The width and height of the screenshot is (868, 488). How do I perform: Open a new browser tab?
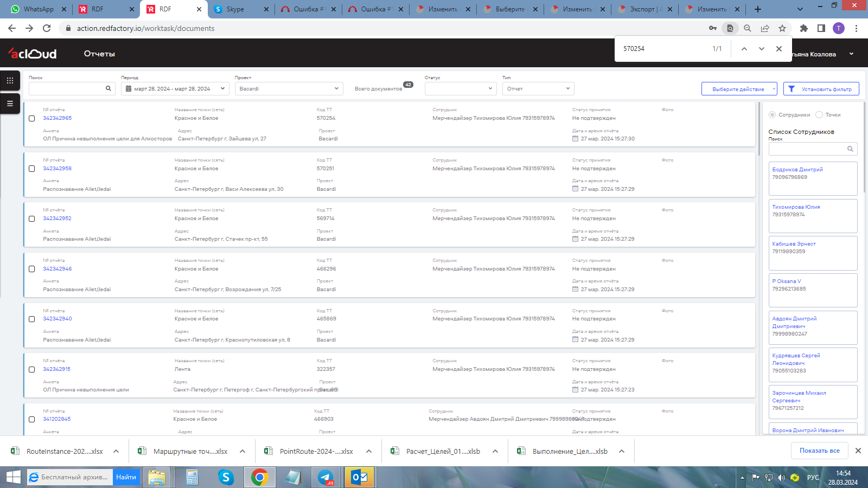pos(758,9)
